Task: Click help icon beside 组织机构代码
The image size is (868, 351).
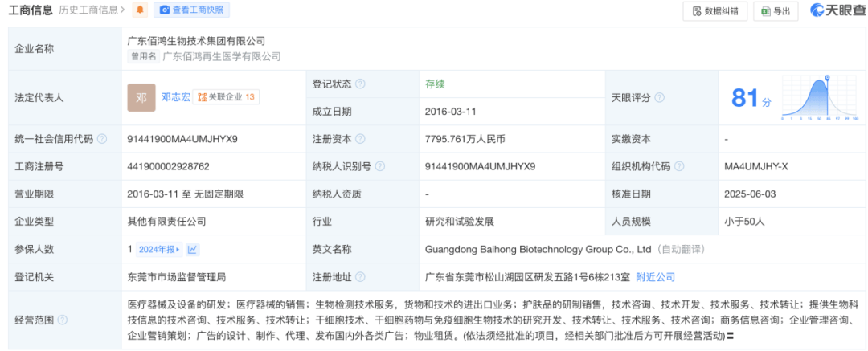Action: (679, 167)
